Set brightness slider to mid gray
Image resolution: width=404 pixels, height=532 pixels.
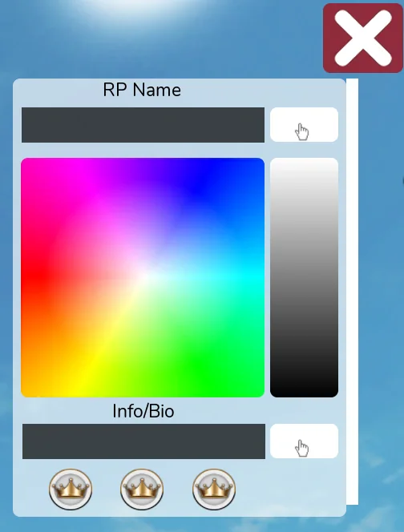point(304,277)
